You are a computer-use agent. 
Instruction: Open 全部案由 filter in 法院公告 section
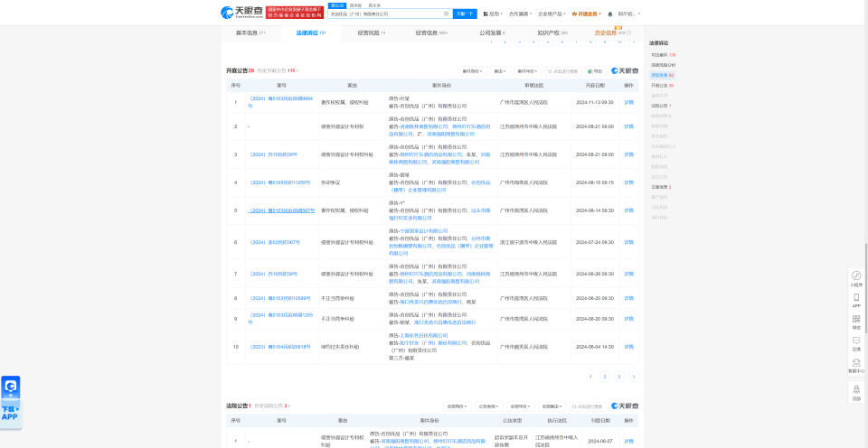coord(552,406)
